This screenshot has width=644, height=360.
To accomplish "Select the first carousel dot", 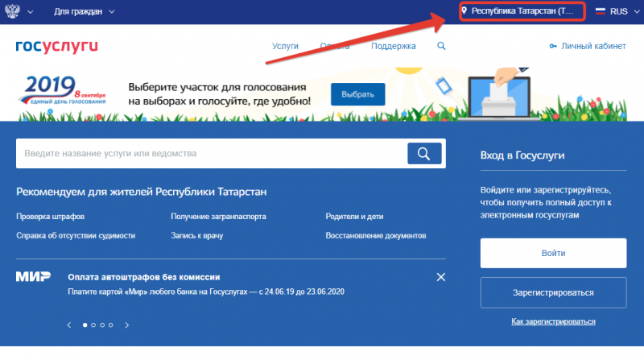I will point(85,325).
